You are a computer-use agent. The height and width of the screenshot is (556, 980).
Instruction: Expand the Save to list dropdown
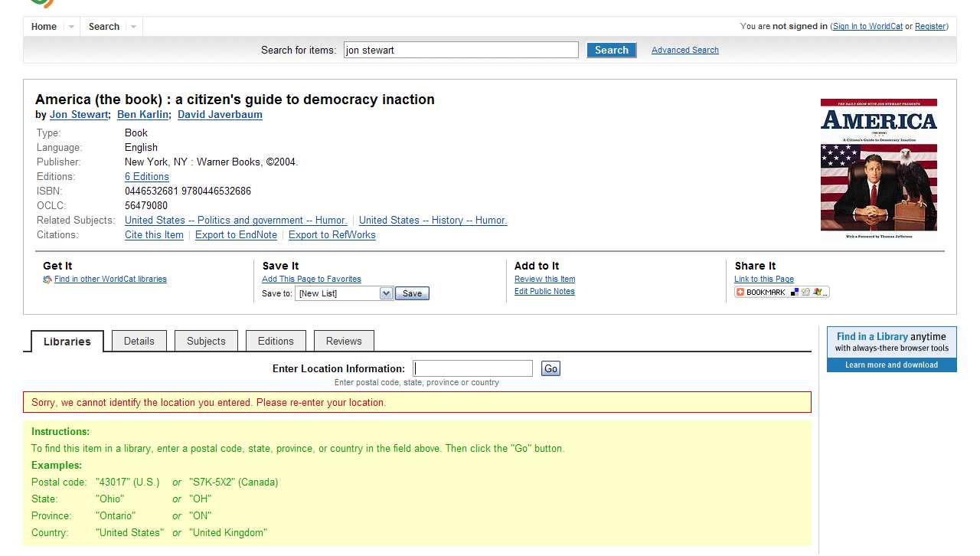coord(386,293)
